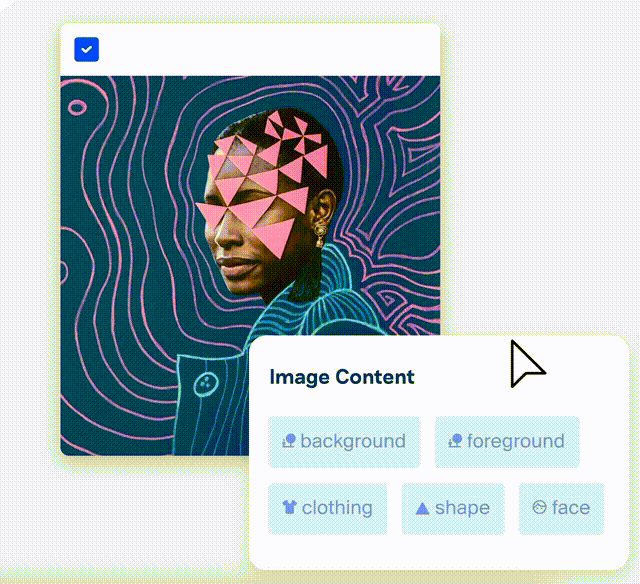The height and width of the screenshot is (584, 640).
Task: Click the white header bar of image card
Action: pyautogui.click(x=250, y=49)
